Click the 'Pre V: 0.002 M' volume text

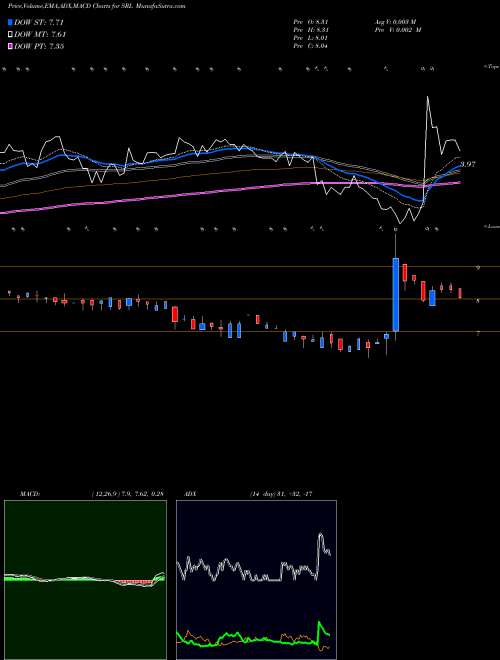pyautogui.click(x=397, y=30)
